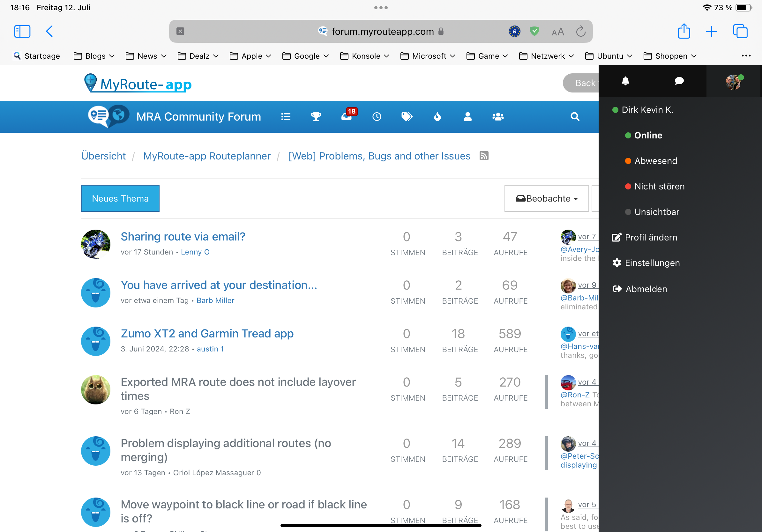Open author link Barb Miller
762x532 pixels.
tap(215, 300)
